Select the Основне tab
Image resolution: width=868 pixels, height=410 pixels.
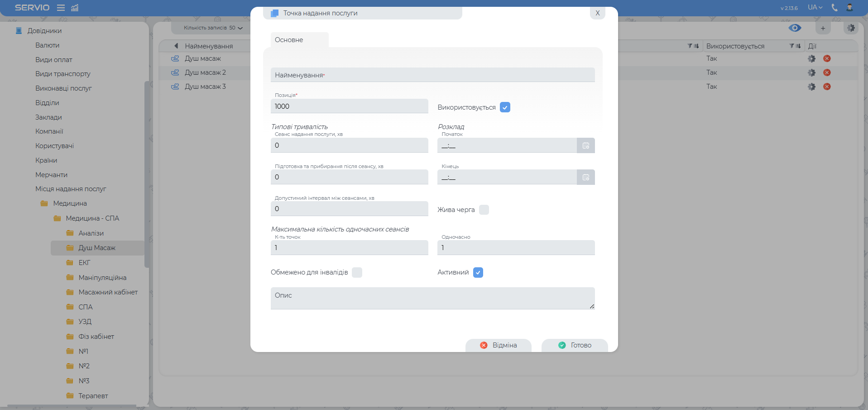point(289,40)
